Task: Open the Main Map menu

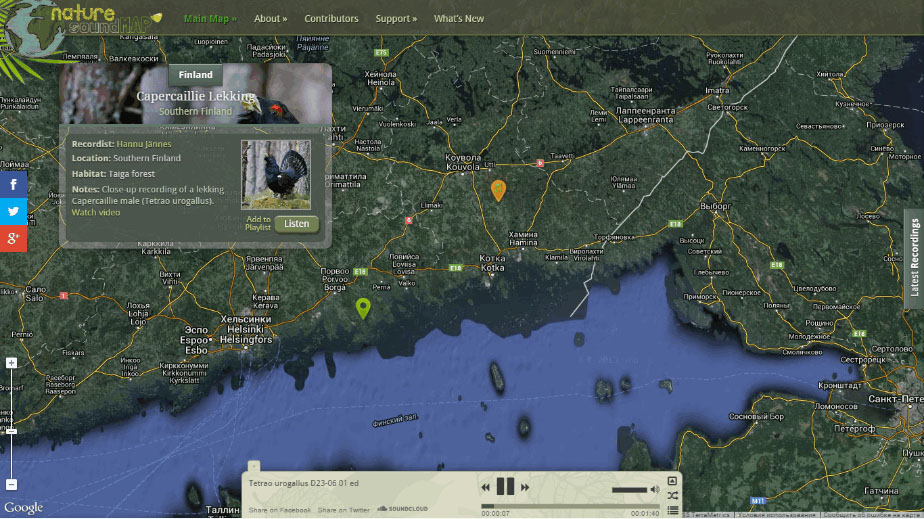Action: click(x=210, y=18)
